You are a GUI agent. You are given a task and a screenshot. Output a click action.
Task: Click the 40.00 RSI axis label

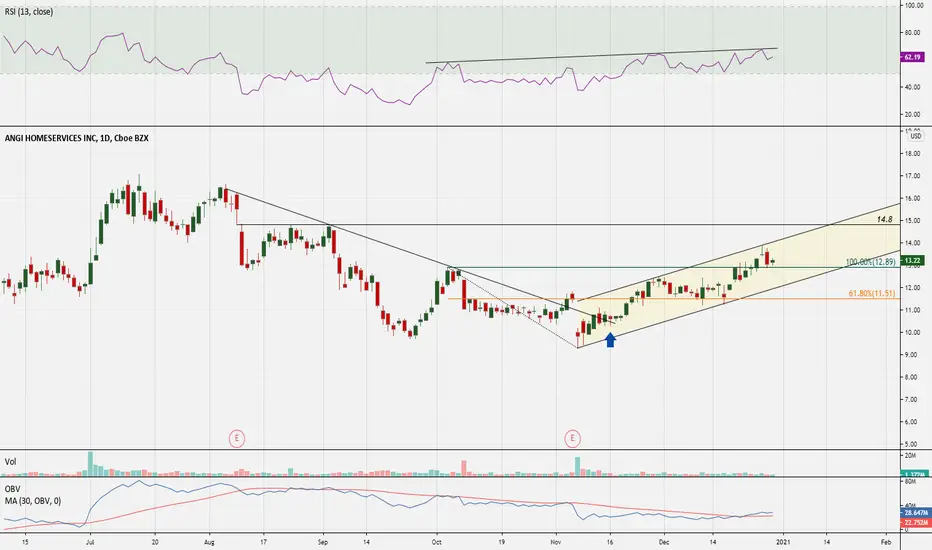(912, 87)
